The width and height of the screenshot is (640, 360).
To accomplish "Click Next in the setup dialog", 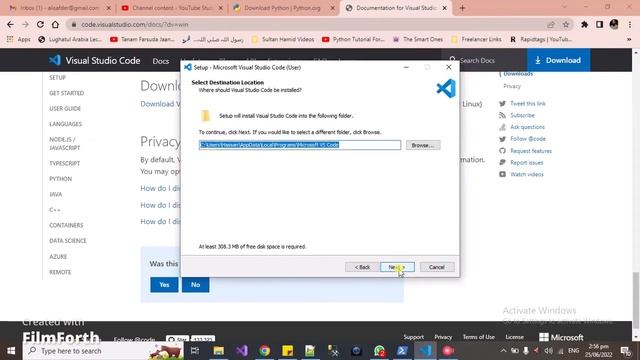I will tap(397, 267).
